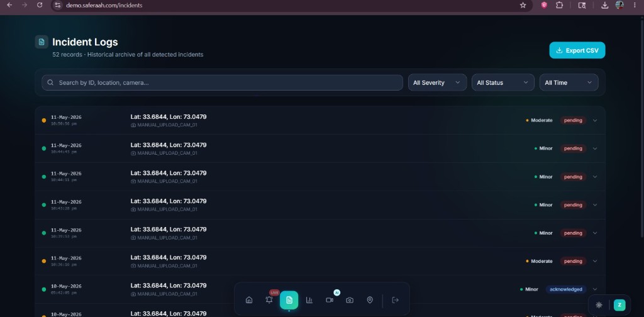Reload the page

click(40, 5)
